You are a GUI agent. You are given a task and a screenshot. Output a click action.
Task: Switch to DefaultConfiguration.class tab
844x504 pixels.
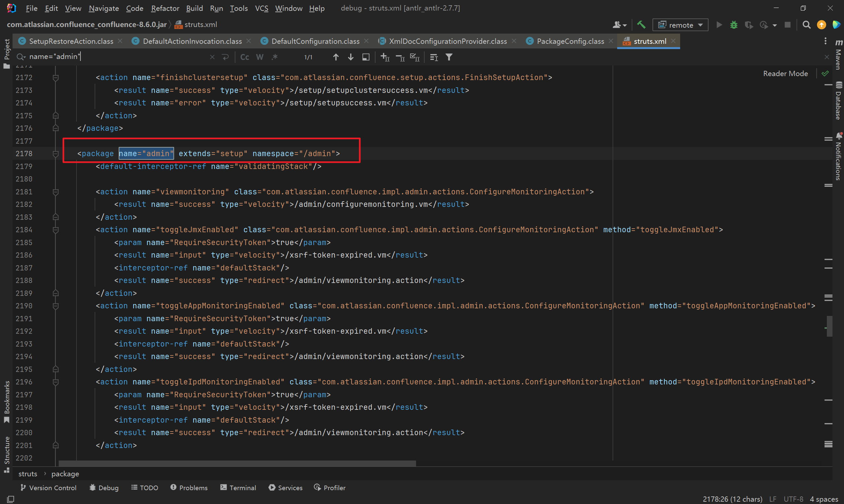pos(315,41)
